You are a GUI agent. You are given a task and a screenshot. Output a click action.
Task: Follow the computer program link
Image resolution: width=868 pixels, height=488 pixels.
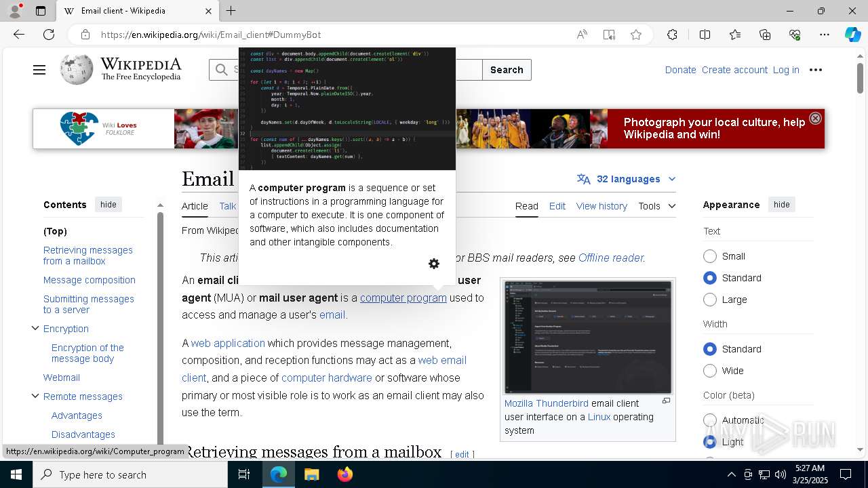click(x=403, y=298)
